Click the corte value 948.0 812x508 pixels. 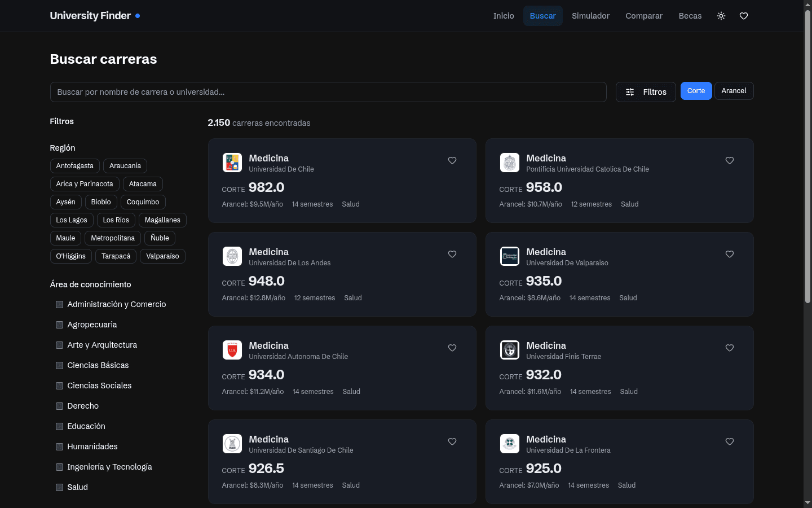[x=267, y=281]
